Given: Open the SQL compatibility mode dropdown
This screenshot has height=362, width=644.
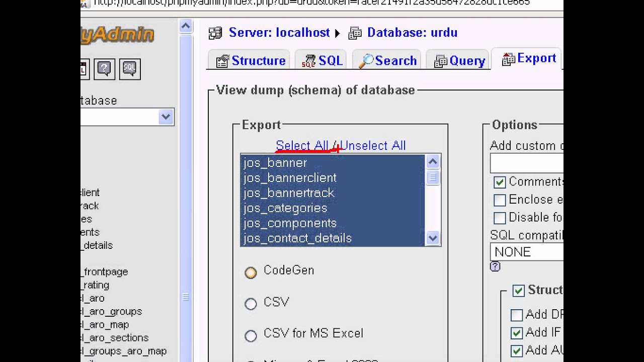Looking at the screenshot, I should tap(526, 252).
